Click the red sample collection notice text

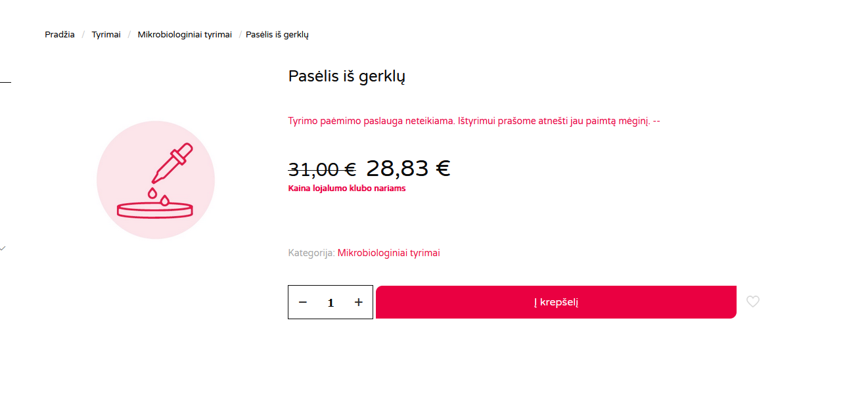click(x=474, y=122)
